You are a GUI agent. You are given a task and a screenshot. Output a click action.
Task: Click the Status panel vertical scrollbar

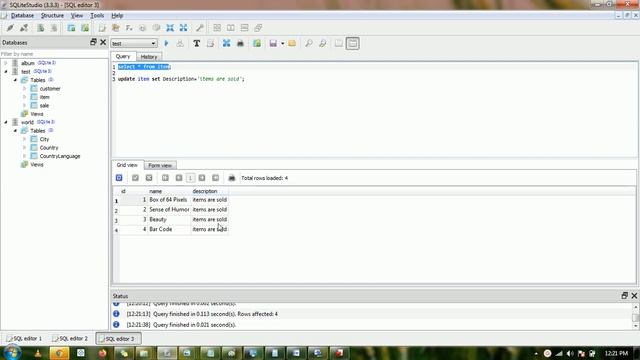(635, 317)
